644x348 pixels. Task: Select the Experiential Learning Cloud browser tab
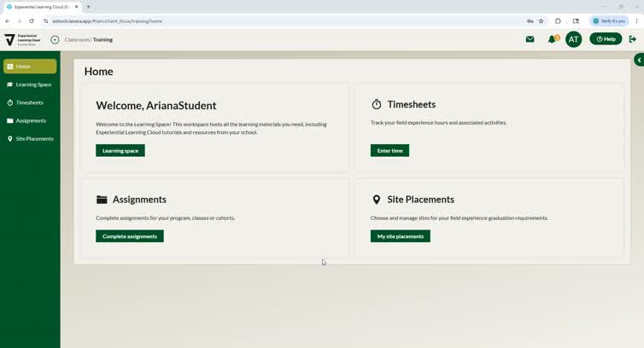[43, 7]
